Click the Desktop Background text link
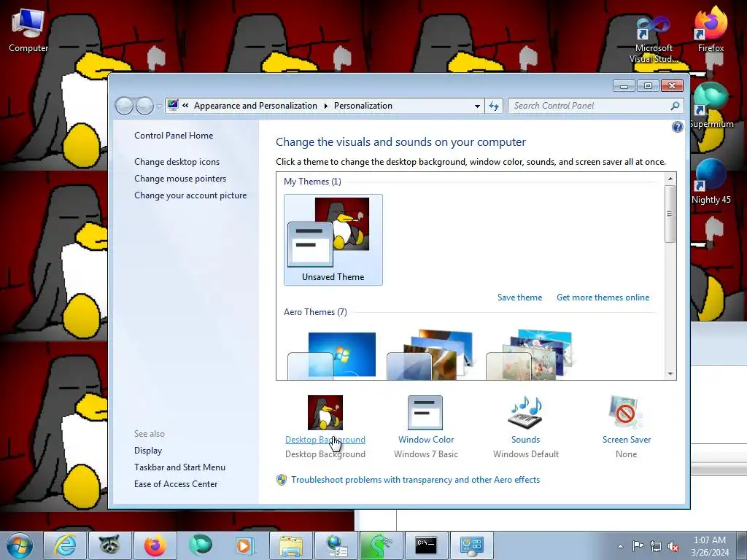The width and height of the screenshot is (747, 560). [x=325, y=440]
